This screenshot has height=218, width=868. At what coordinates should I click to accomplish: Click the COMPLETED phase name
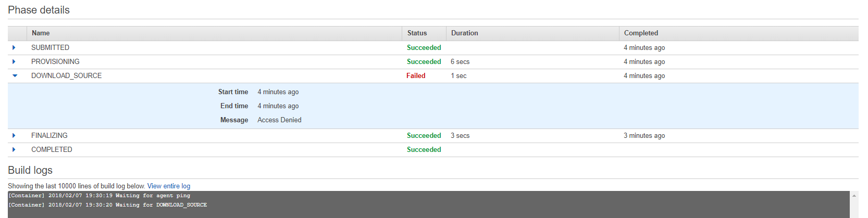click(x=52, y=149)
